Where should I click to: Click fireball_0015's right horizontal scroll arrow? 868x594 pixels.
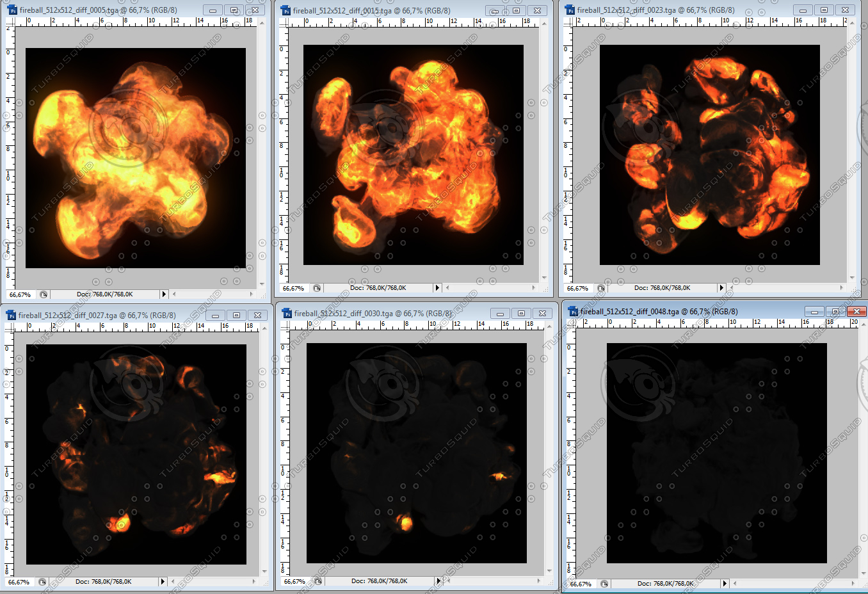534,288
